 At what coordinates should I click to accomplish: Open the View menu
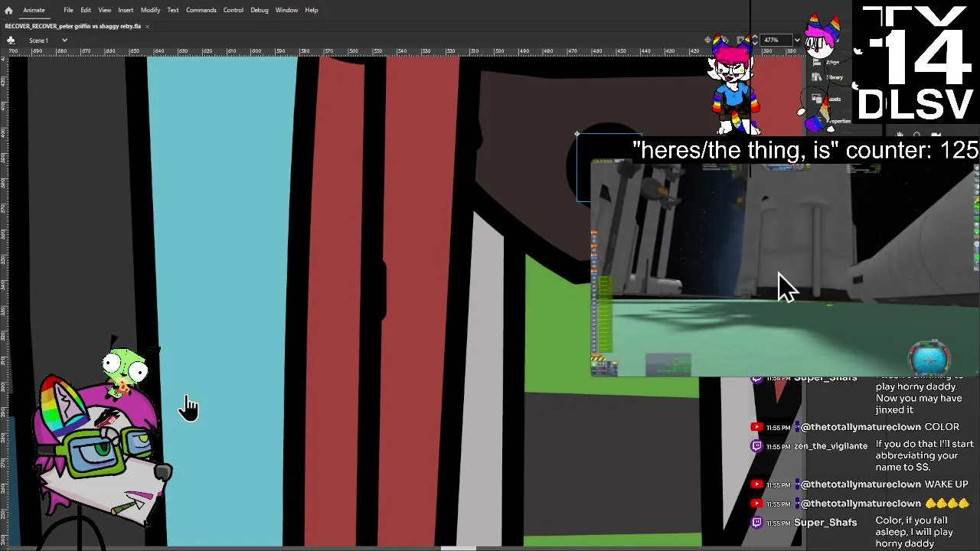tap(104, 10)
